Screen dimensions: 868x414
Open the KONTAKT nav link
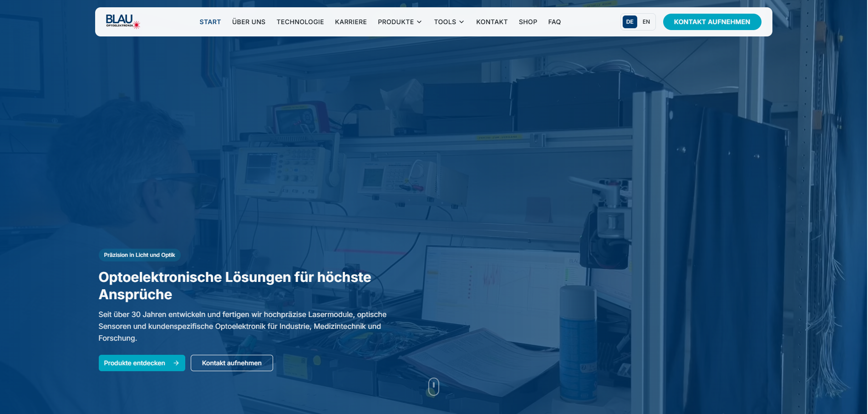click(x=492, y=22)
